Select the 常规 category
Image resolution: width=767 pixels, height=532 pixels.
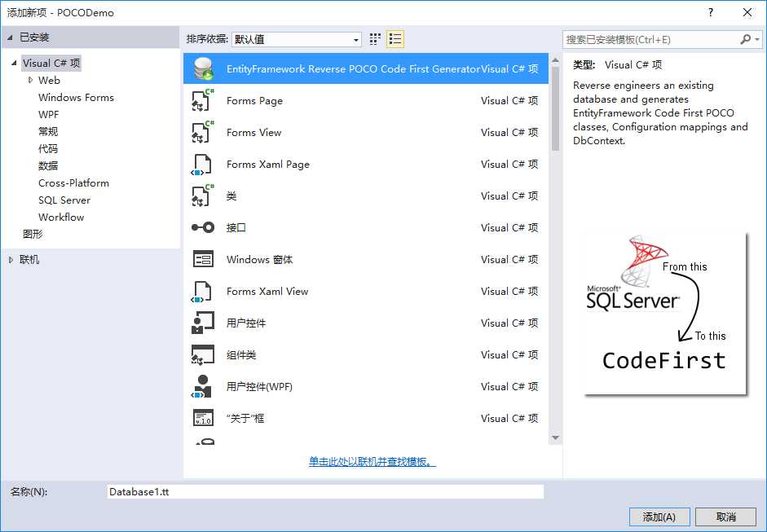coord(48,131)
